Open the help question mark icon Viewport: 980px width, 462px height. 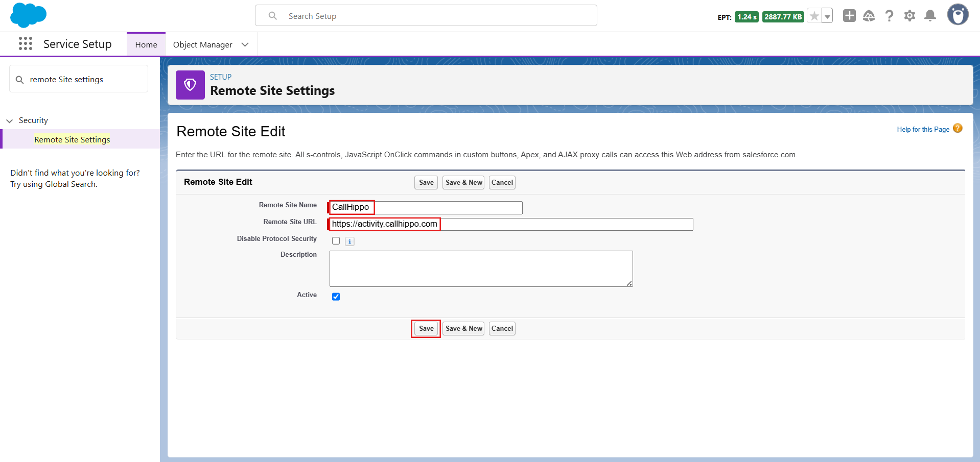(x=889, y=16)
